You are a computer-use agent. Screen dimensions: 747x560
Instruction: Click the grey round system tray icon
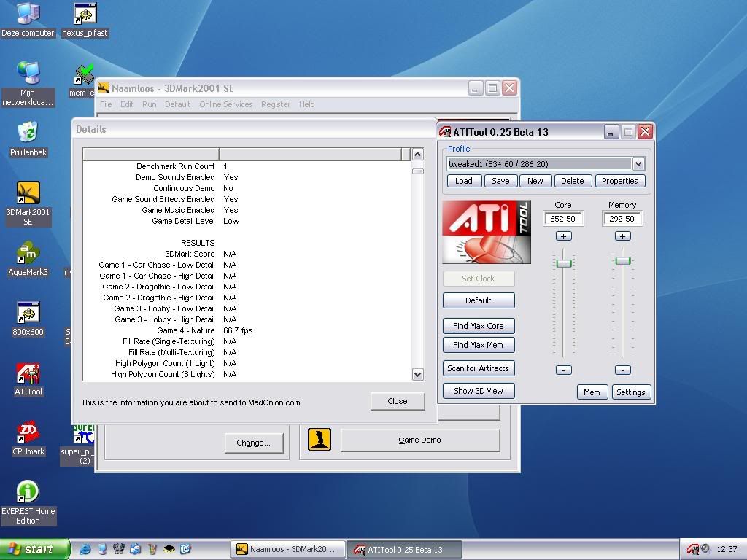pos(705,548)
